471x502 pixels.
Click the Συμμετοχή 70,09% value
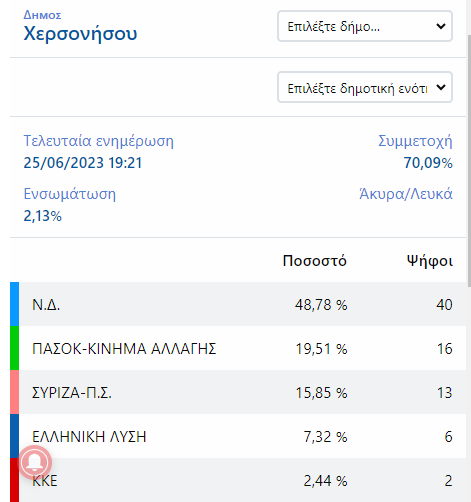[428, 163]
